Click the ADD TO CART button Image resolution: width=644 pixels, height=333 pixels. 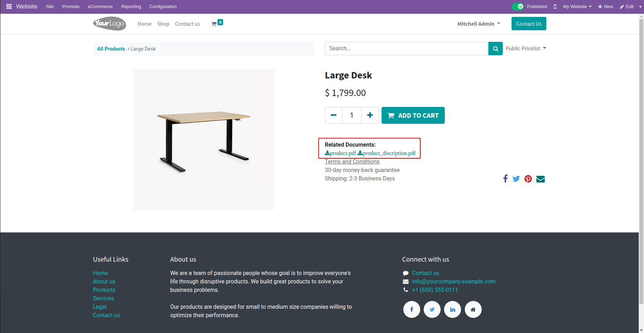pyautogui.click(x=413, y=115)
